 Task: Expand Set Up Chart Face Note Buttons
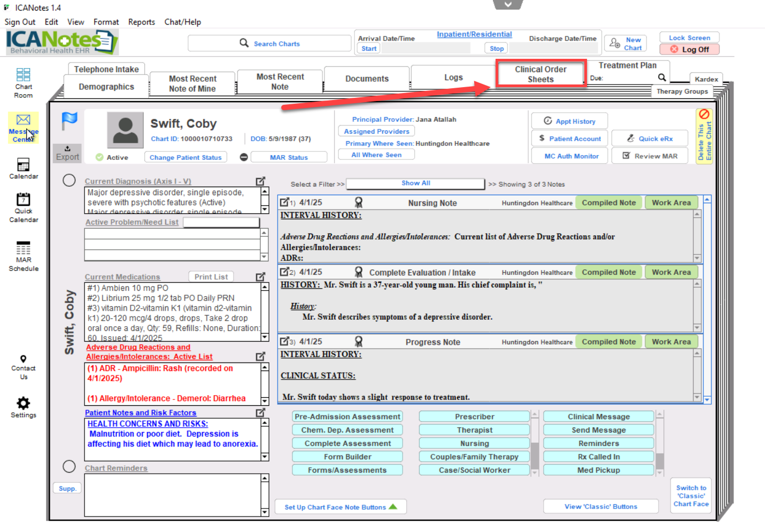point(341,507)
